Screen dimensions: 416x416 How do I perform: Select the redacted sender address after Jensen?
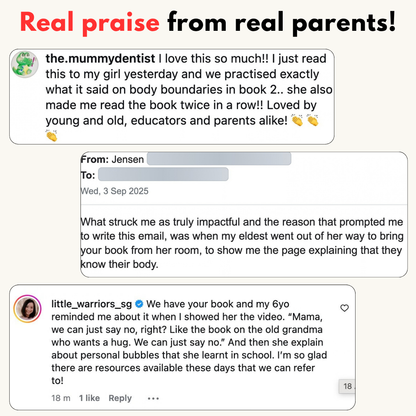219,159
